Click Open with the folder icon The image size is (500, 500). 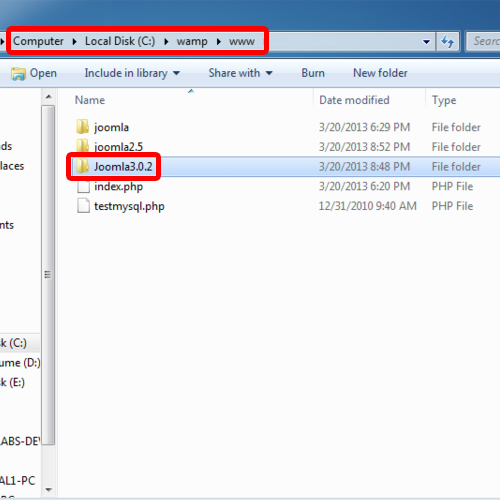click(34, 73)
